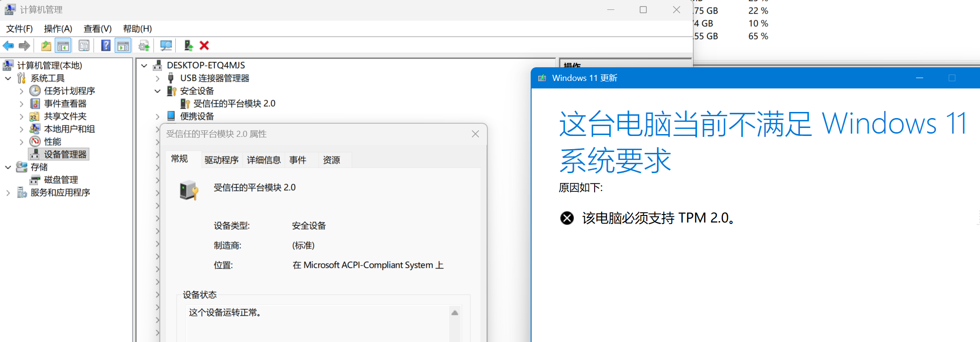Click the 在 Microsoft ACPI-Compliant System 上 location text

point(368,265)
